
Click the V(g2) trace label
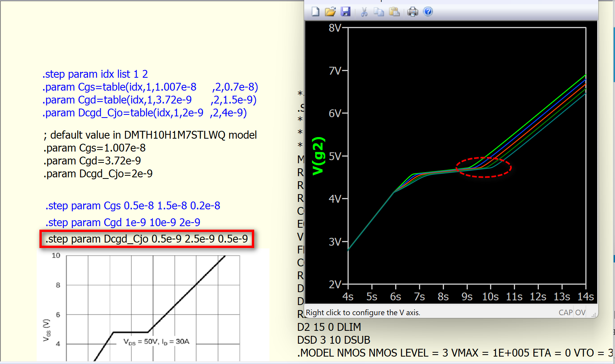pyautogui.click(x=318, y=155)
